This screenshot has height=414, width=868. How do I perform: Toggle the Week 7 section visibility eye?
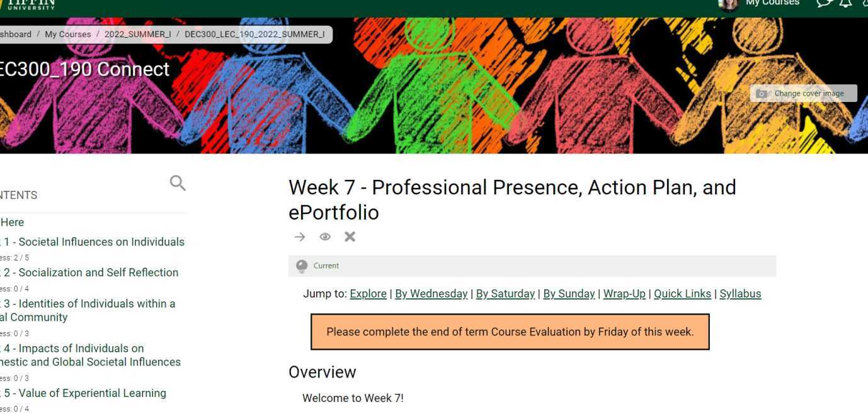click(325, 237)
